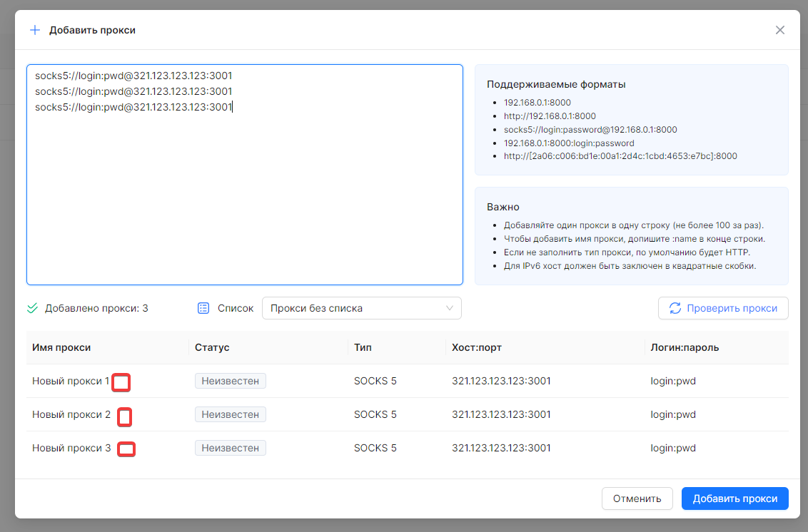Click red box next to «Новый прокси 3»

pos(126,449)
